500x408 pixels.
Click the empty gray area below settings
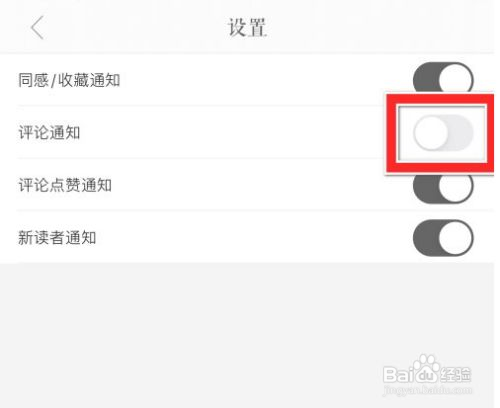[x=247, y=333]
